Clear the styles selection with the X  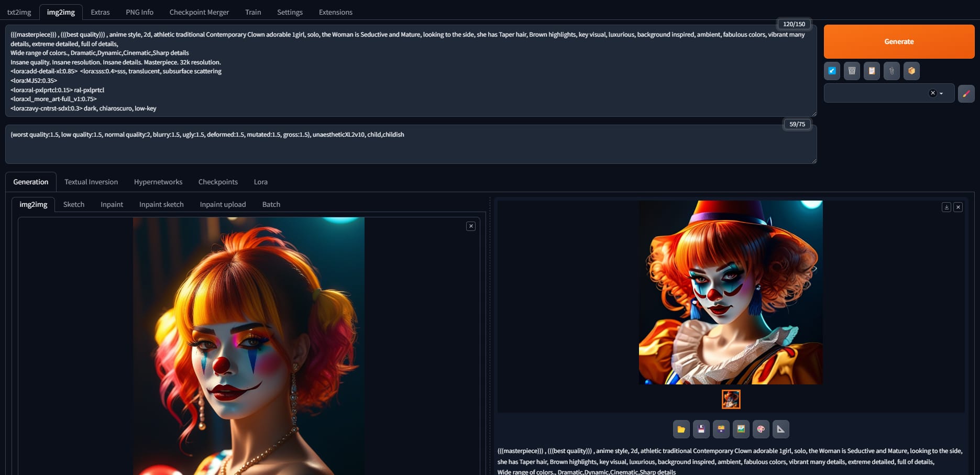[932, 93]
